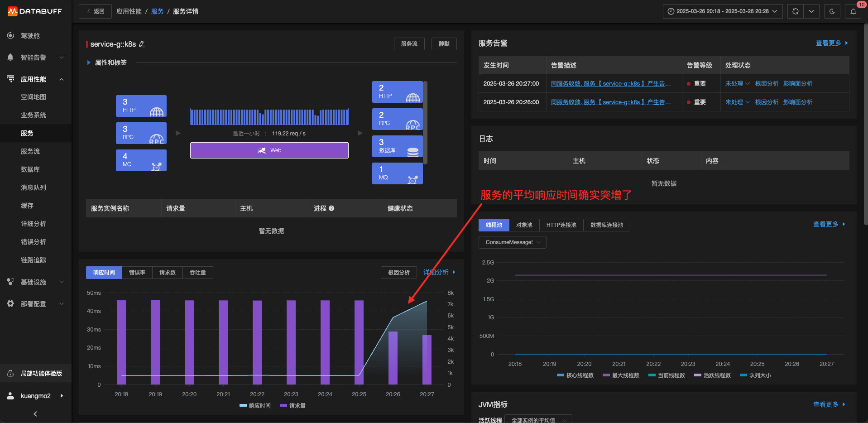Viewport: 868px width, 423px height.
Task: Select the downstream 数据库 card with 3
Action: [x=398, y=146]
